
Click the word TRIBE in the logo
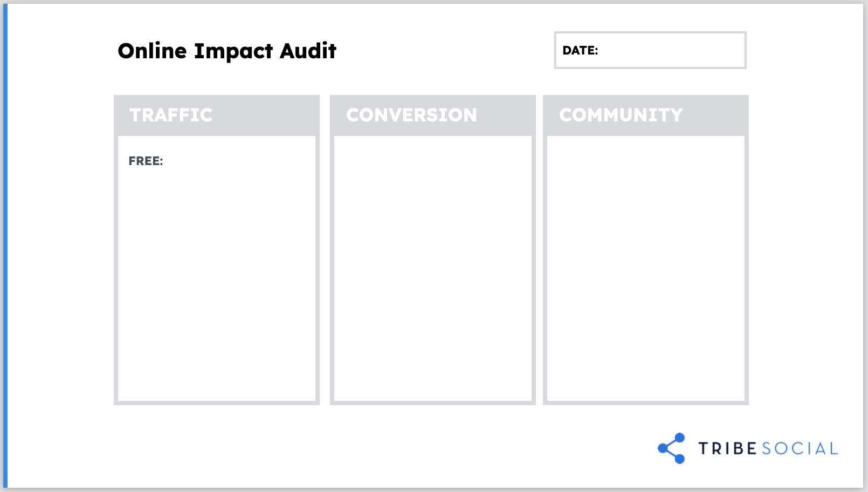tap(728, 449)
